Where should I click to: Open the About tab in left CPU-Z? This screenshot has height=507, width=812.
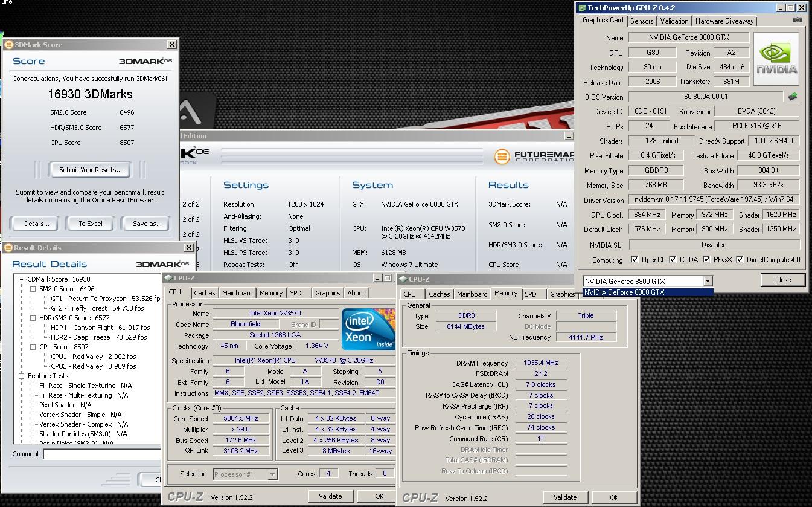356,293
